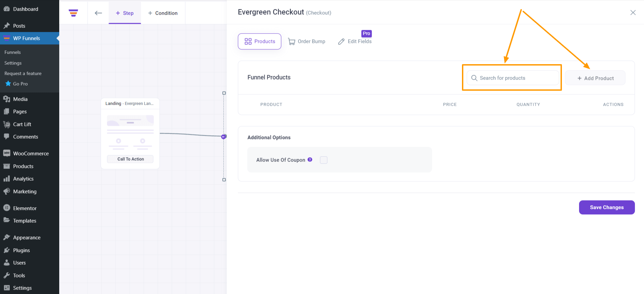Image resolution: width=644 pixels, height=294 pixels.
Task: Click the Dashboard icon in sidebar
Action: point(7,9)
